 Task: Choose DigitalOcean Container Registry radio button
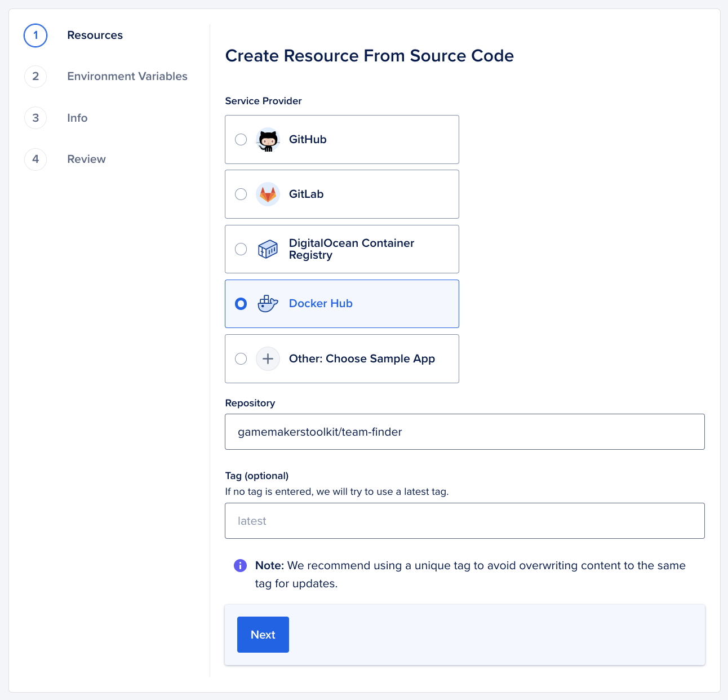pos(241,249)
